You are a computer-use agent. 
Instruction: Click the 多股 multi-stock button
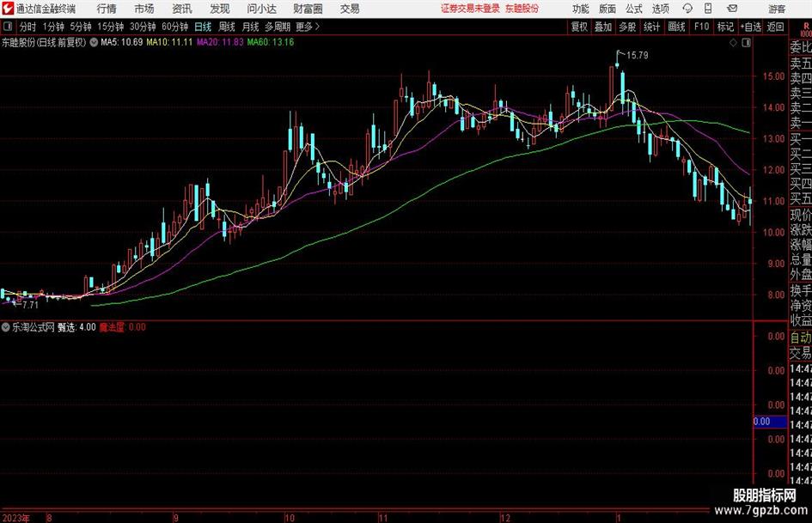click(627, 27)
